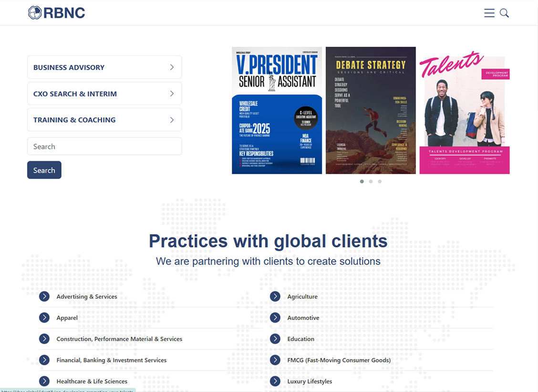Click arrow icon beside Education

pyautogui.click(x=275, y=339)
